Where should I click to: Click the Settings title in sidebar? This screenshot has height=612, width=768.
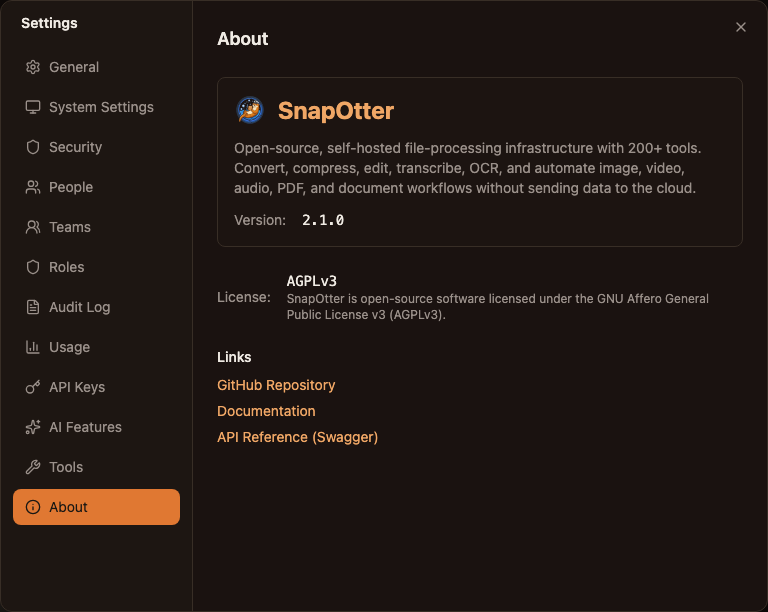(49, 23)
